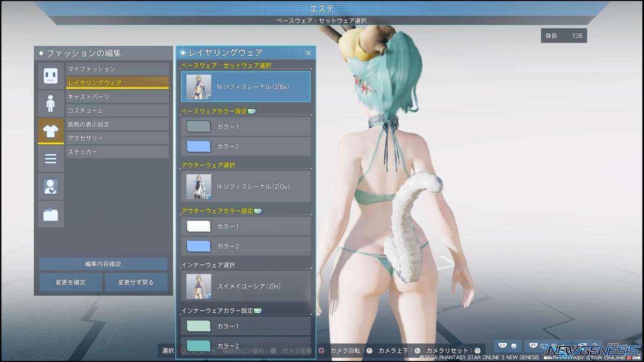This screenshot has width=644, height=362.
Task: Pick basewear カラー2 blue swatch
Action: [199, 146]
